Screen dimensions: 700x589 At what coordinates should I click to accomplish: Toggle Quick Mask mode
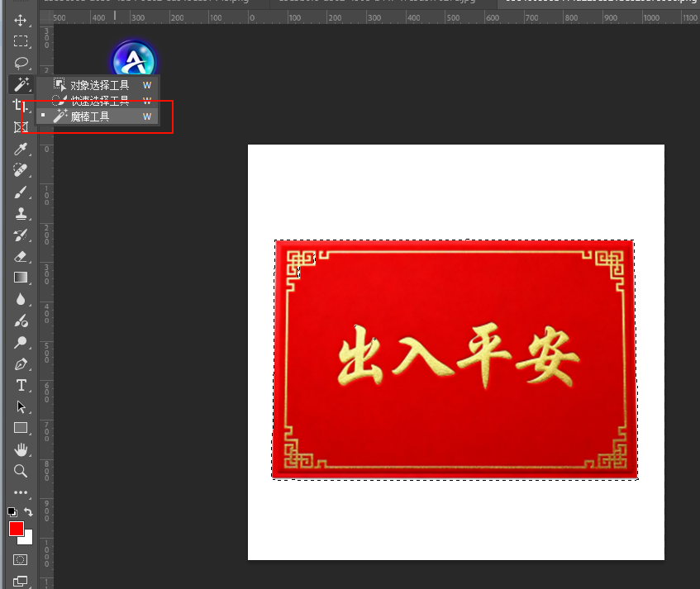pyautogui.click(x=20, y=558)
